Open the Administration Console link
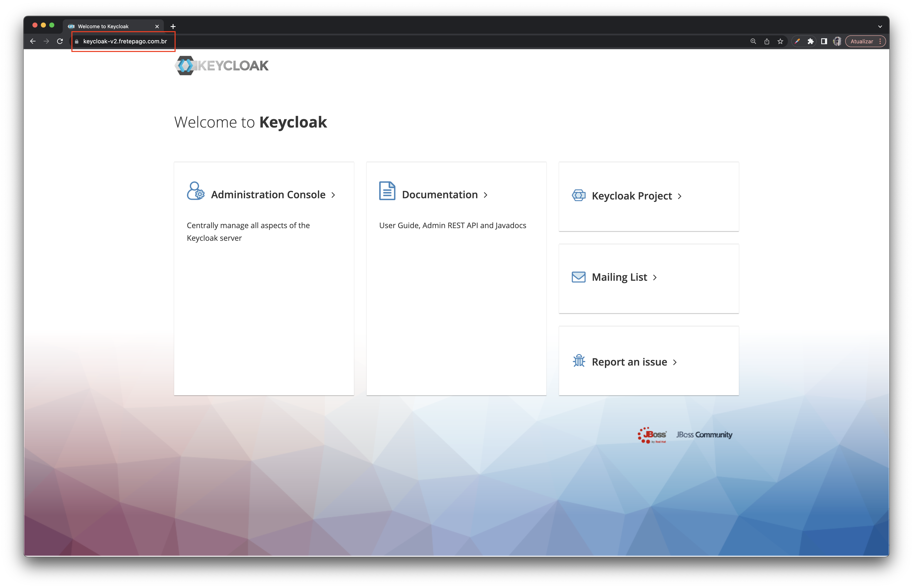The image size is (913, 588). 268,195
